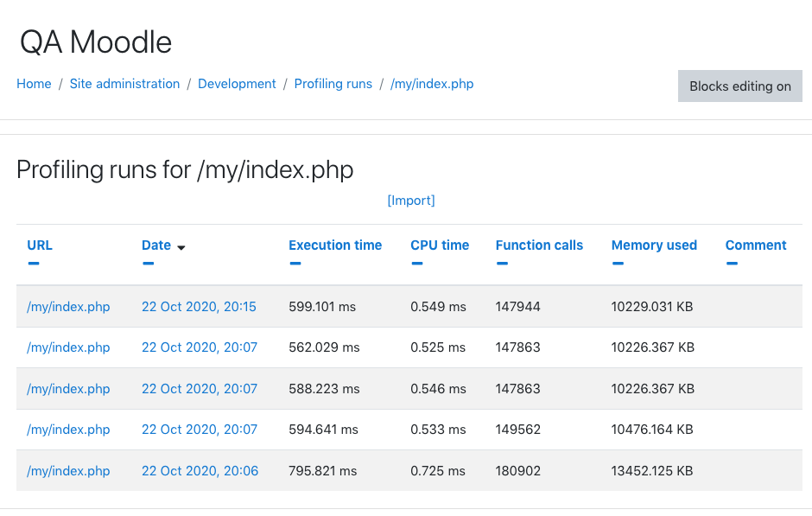Hide the URL column via its dash icon
The image size is (812, 516).
34,264
